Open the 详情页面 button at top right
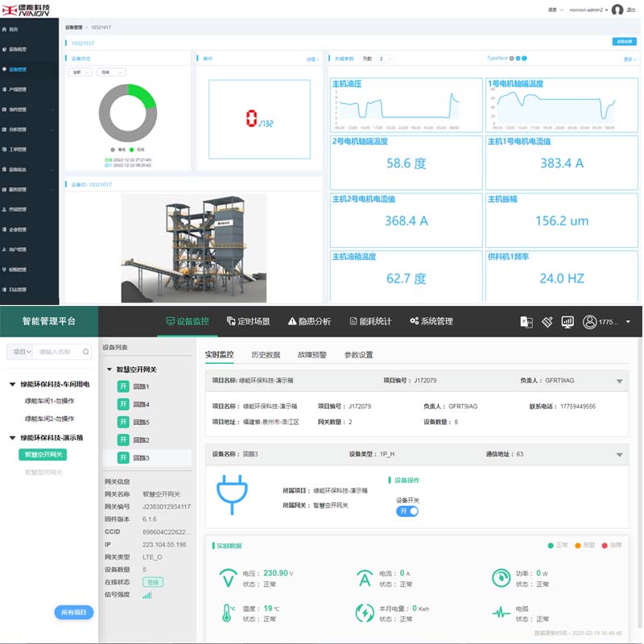 (625, 41)
